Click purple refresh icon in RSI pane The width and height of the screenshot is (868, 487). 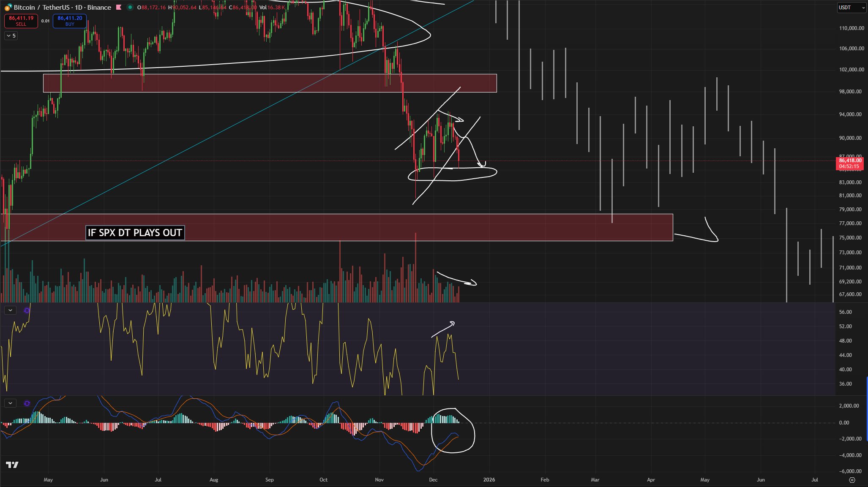[x=27, y=310]
